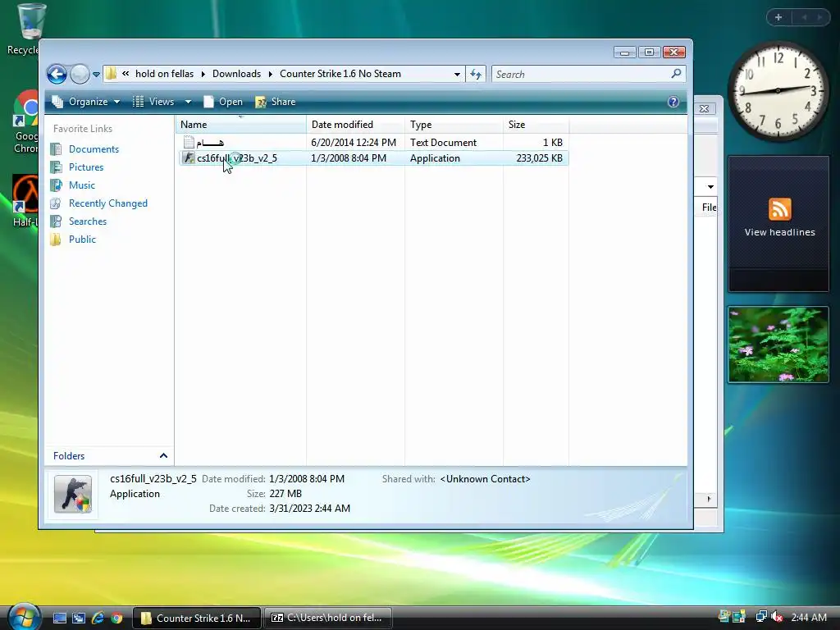The image size is (840, 630).
Task: Sort by Type column header
Action: tap(454, 125)
